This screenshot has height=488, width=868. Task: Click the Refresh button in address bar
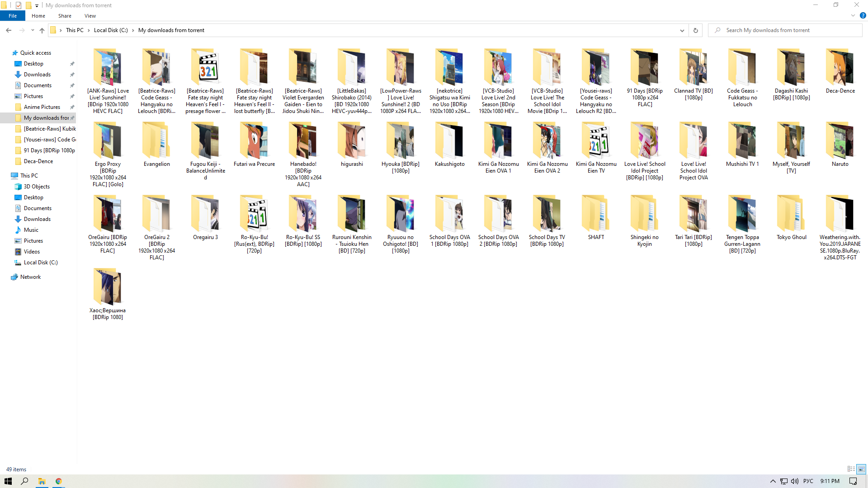pyautogui.click(x=695, y=30)
